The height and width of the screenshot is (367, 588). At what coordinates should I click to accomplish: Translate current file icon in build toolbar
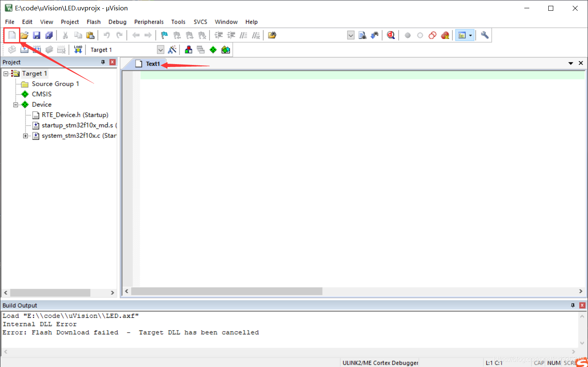12,50
